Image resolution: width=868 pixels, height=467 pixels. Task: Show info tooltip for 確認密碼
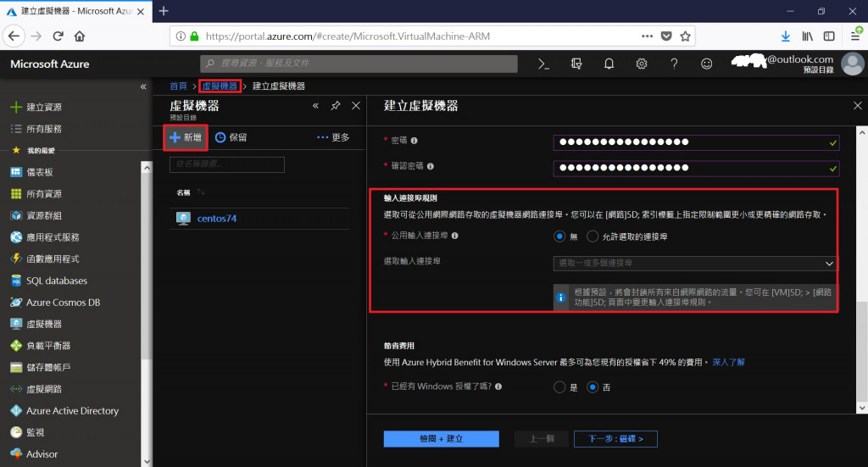pos(430,166)
